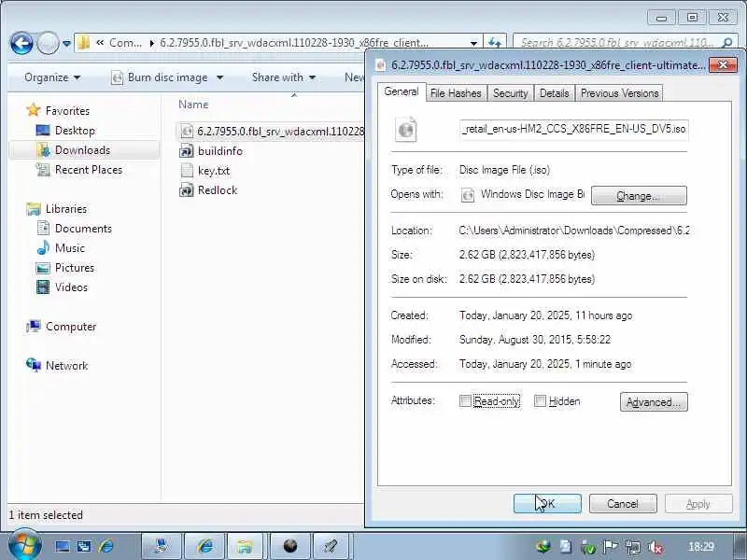Screen dimensions: 747x560
Task: Click the file name field in Properties
Action: pyautogui.click(x=574, y=129)
